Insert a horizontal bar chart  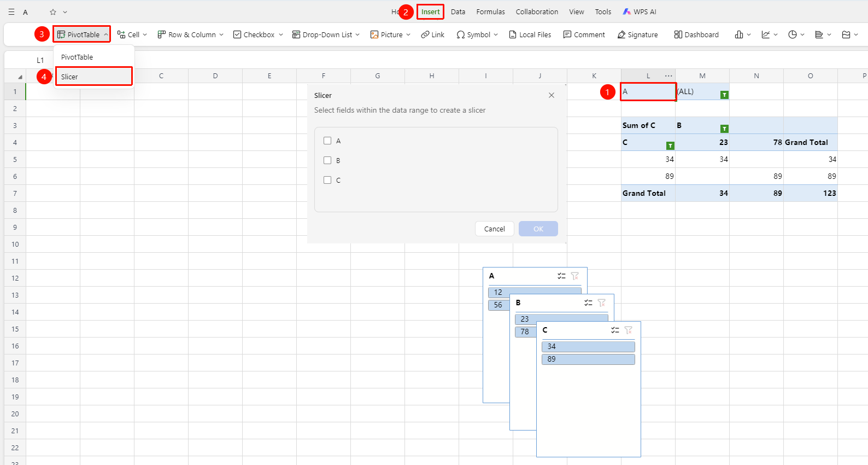[819, 34]
